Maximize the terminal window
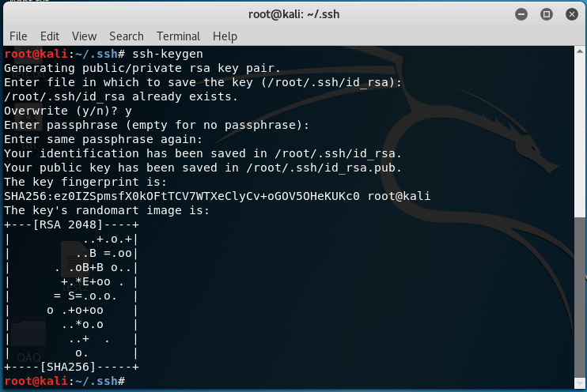The height and width of the screenshot is (392, 587). click(x=546, y=14)
